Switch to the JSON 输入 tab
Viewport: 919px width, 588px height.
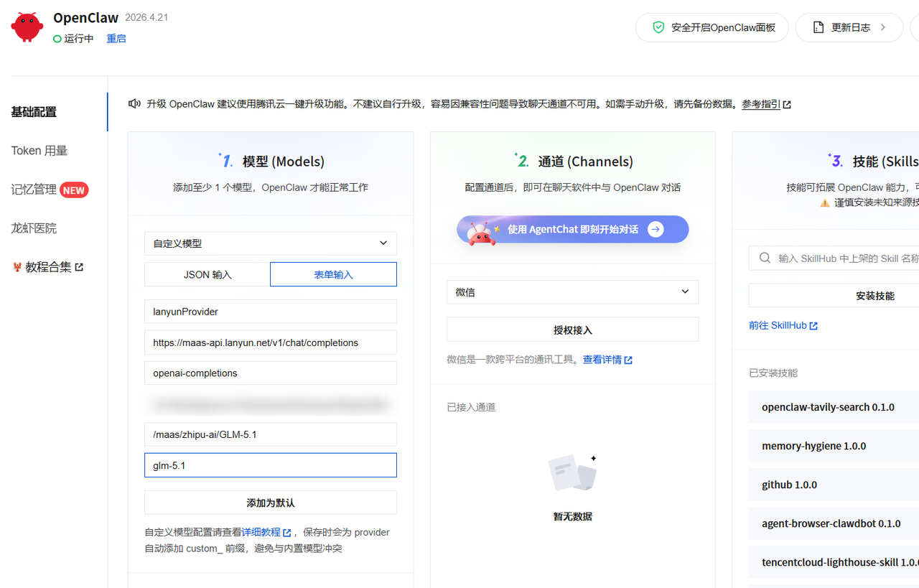click(207, 274)
